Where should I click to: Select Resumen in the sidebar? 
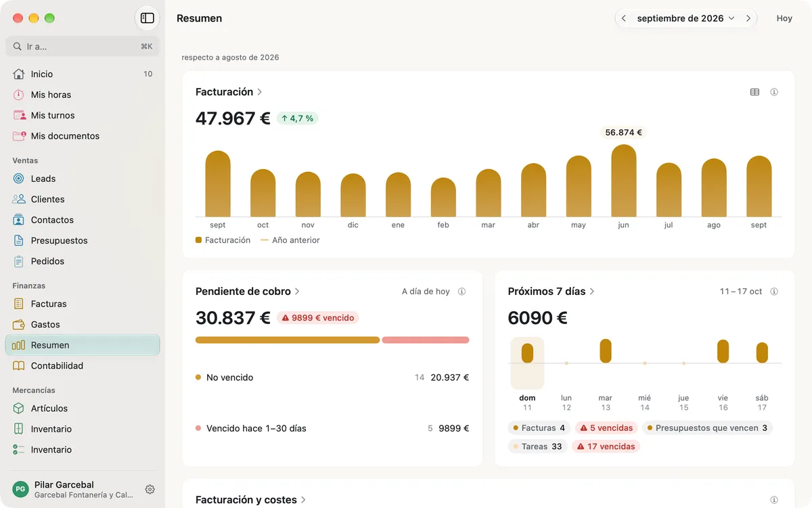tap(83, 345)
